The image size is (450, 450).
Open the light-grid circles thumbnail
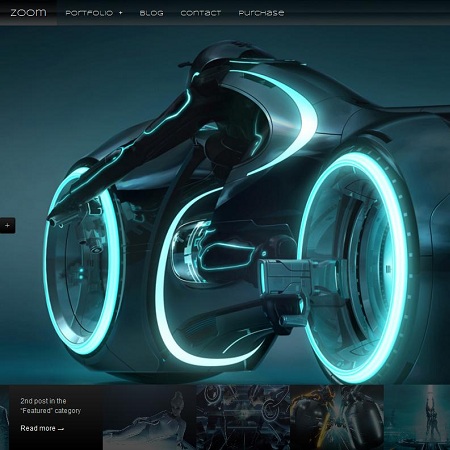coord(243,417)
